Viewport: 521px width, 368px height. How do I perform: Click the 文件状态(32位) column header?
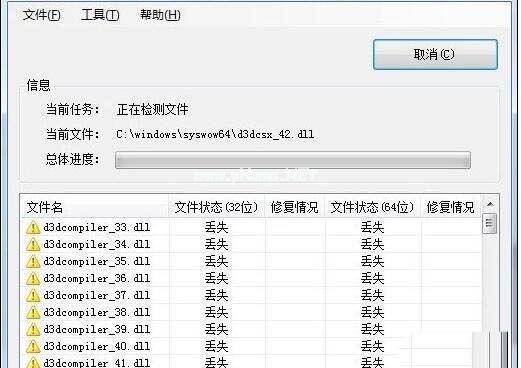[x=217, y=207]
